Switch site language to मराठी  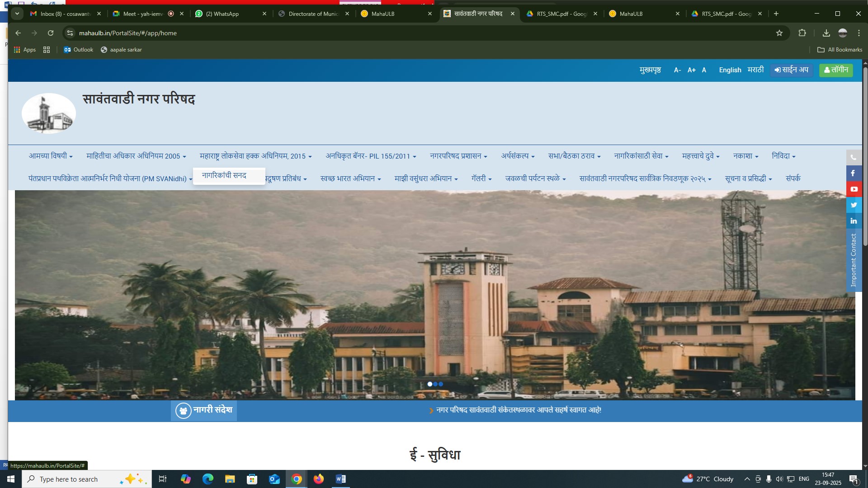755,70
